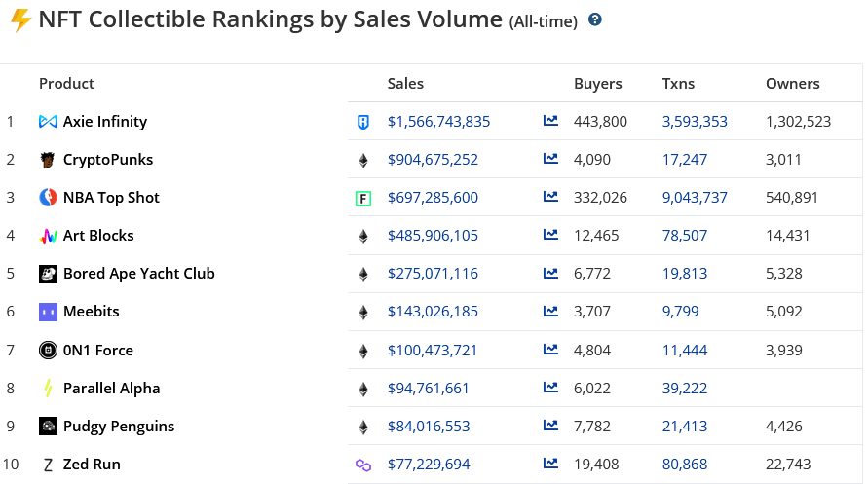Click Art Blocks sales value $485,906,105
This screenshot has width=868, height=484.
[x=433, y=236]
